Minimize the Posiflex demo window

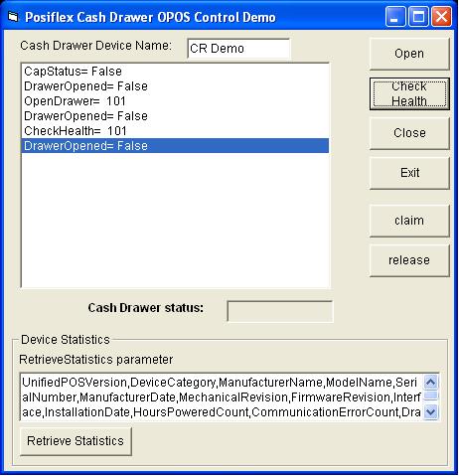pos(394,17)
